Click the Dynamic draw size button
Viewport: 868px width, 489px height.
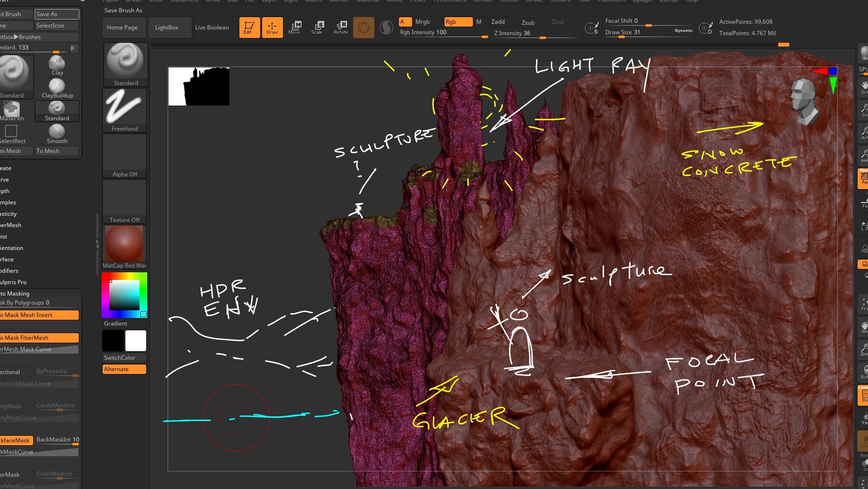tap(683, 30)
